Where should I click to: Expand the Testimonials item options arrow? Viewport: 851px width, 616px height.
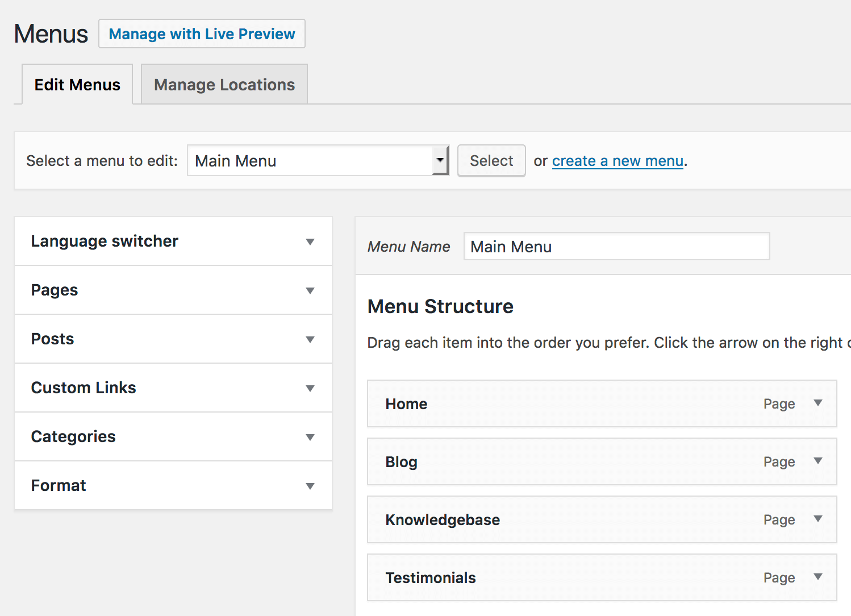coord(818,577)
